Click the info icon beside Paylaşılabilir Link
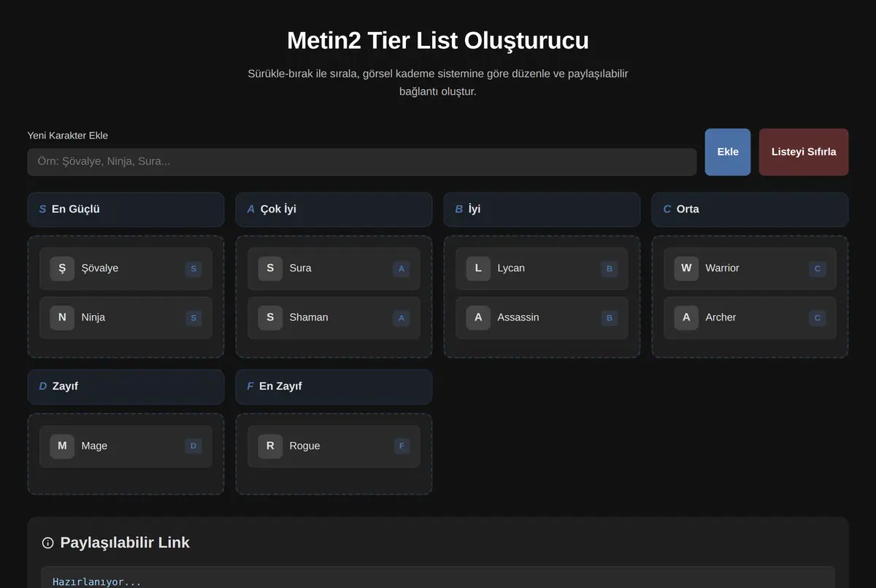Viewport: 876px width, 588px height. [x=48, y=543]
